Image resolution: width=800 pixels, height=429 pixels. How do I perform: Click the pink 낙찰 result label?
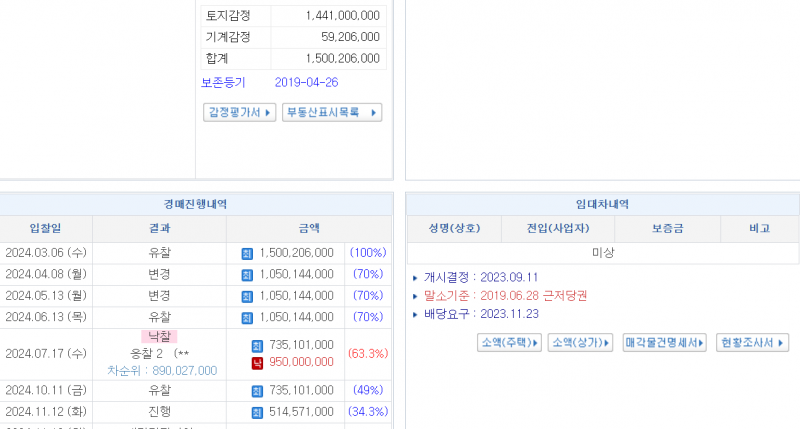point(159,338)
